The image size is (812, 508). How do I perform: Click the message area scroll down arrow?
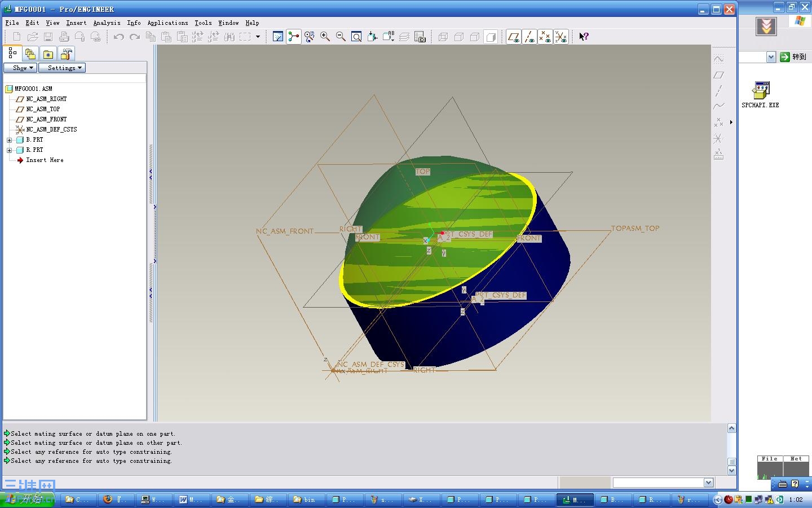click(731, 470)
